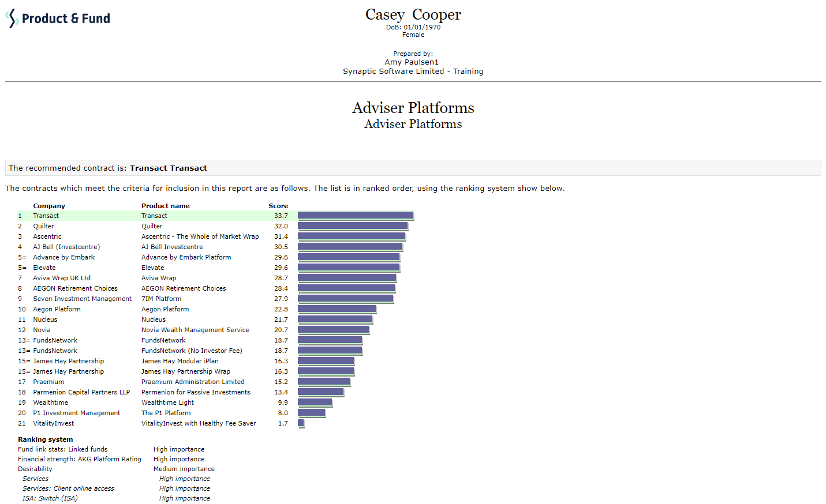Click Advance by Embark Platform product

click(x=186, y=257)
